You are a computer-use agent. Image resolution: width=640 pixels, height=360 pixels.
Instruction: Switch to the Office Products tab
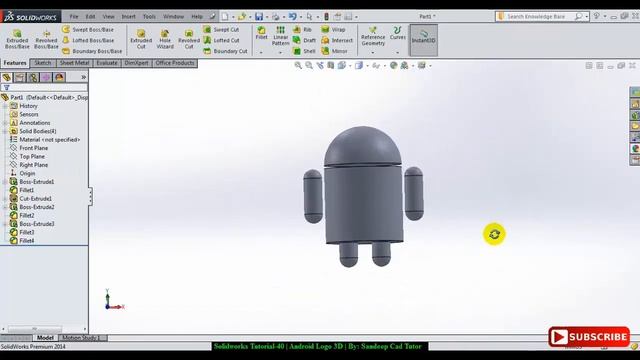175,63
